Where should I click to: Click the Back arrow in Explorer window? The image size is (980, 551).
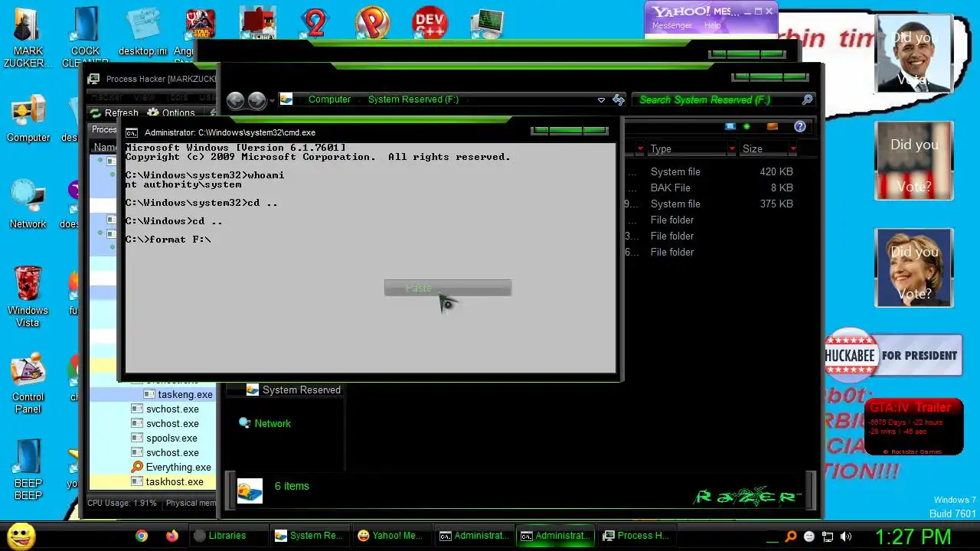(235, 100)
